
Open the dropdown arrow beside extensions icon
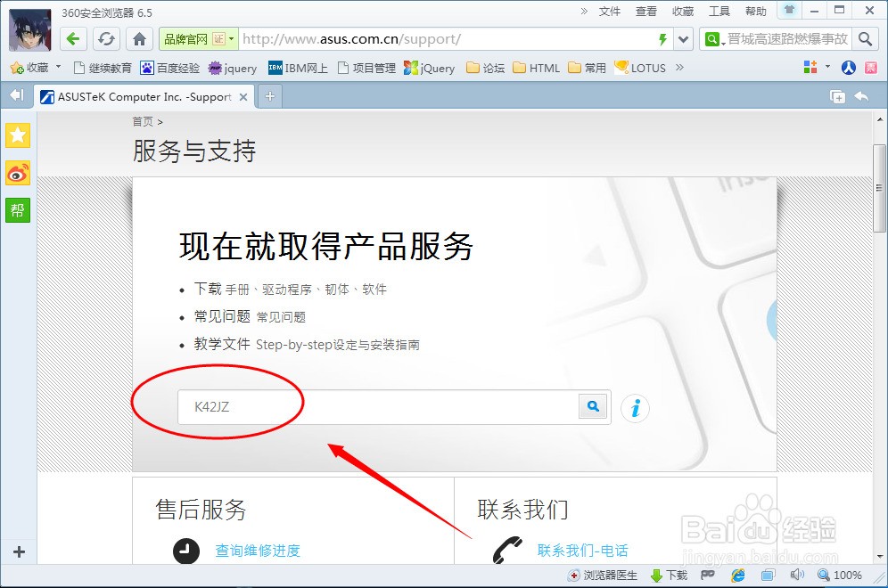(827, 67)
